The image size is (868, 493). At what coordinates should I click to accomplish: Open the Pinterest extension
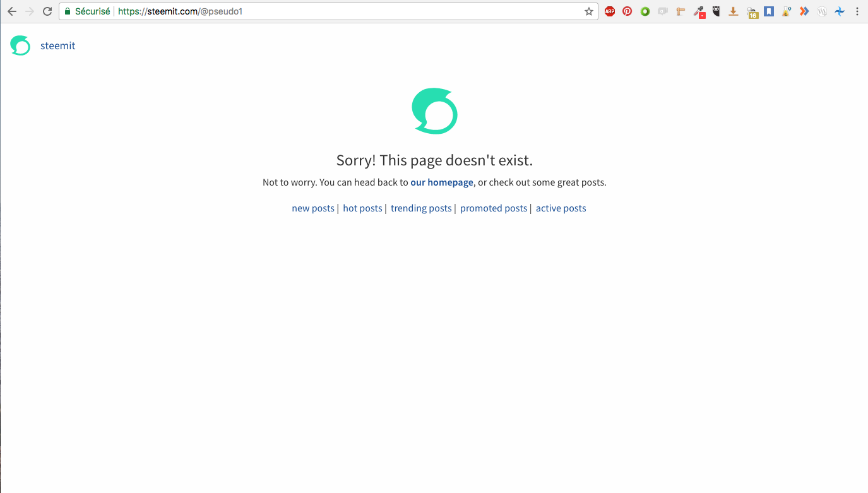coord(627,11)
